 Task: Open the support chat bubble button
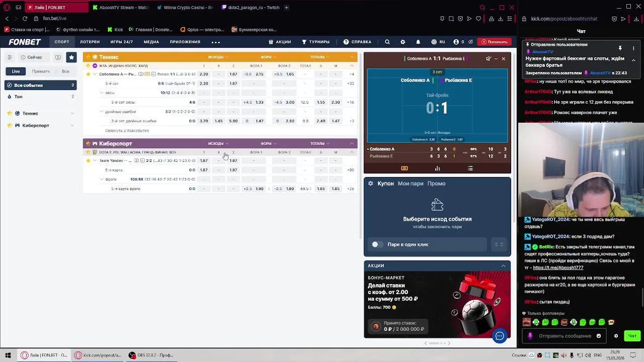coord(500,336)
